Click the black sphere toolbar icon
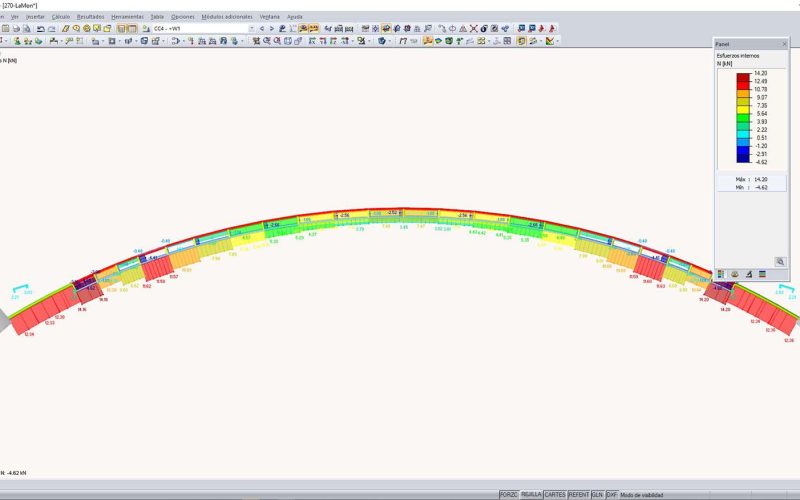The width and height of the screenshot is (800, 500). pyautogui.click(x=484, y=29)
